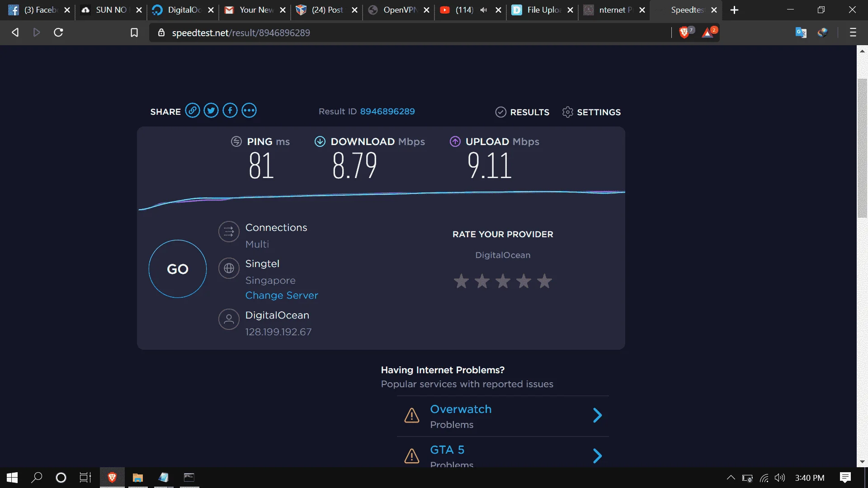Rate provider five stars
Screen dimensions: 868x488
[544, 281]
